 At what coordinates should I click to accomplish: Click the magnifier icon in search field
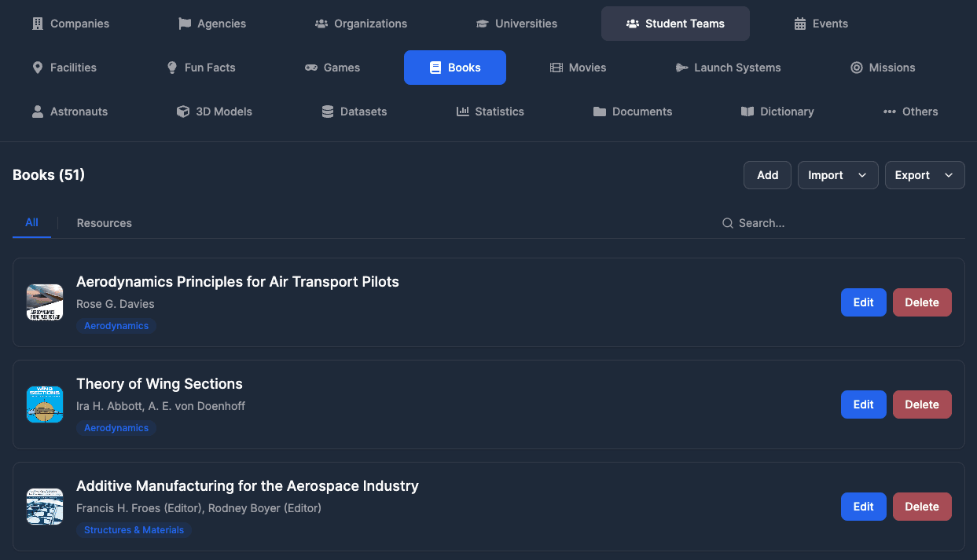[728, 223]
